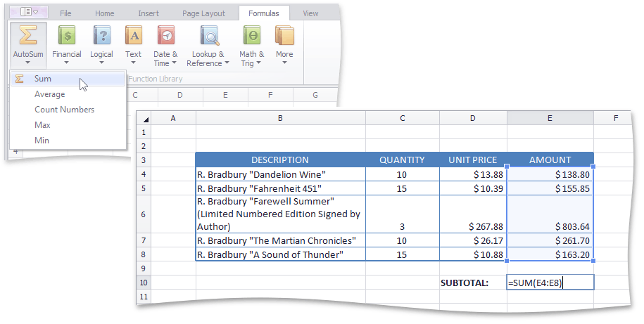The width and height of the screenshot is (644, 324).
Task: Click the QUANTITY header cell
Action: pos(402,160)
